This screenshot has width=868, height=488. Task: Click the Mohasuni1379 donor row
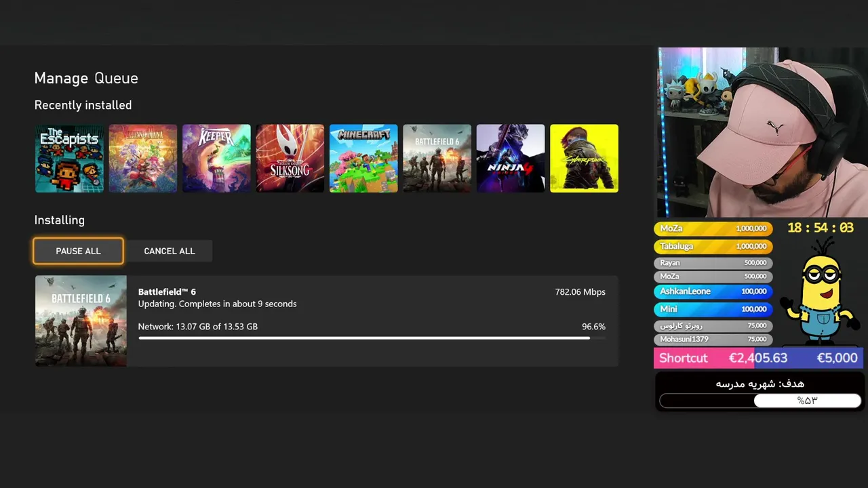713,339
